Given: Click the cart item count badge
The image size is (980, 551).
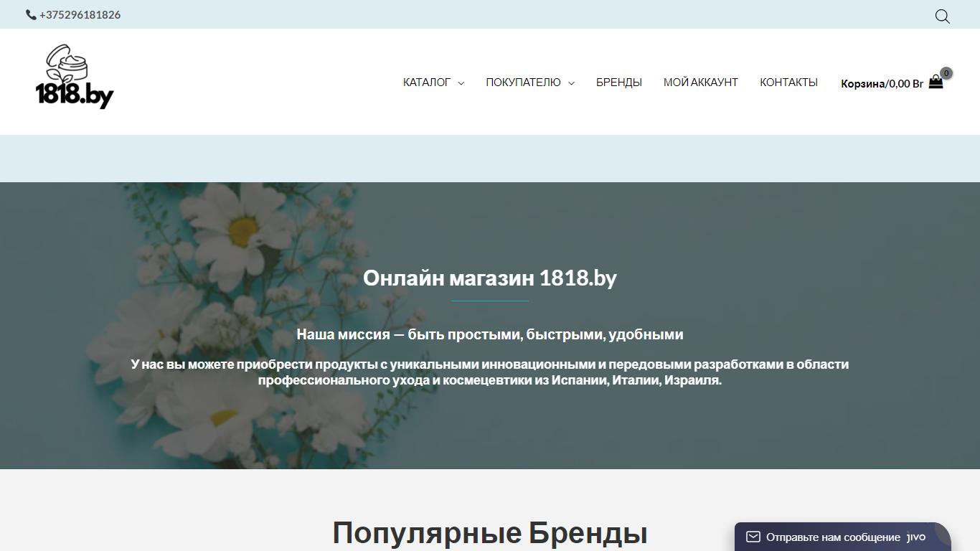Looking at the screenshot, I should [x=946, y=72].
